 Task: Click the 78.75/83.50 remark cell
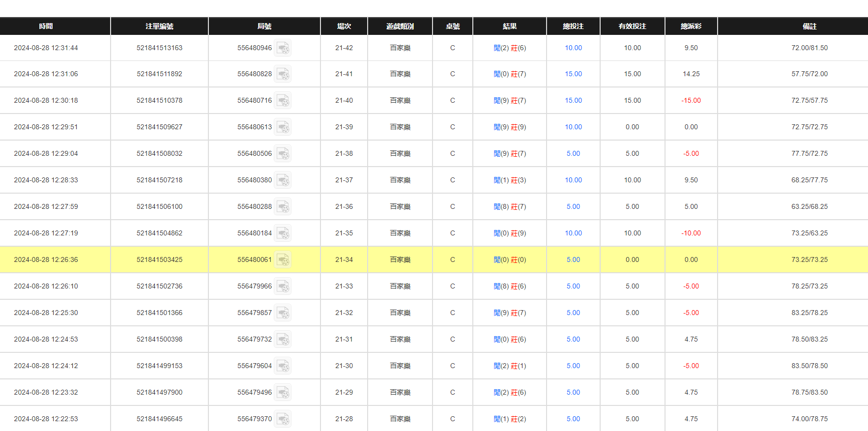pyautogui.click(x=809, y=393)
